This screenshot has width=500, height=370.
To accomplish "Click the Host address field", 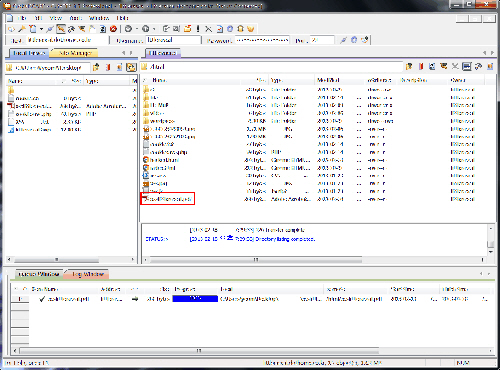I will (x=68, y=40).
